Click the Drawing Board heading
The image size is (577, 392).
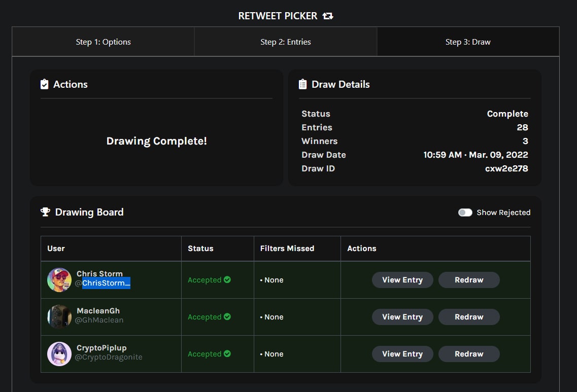click(x=89, y=212)
